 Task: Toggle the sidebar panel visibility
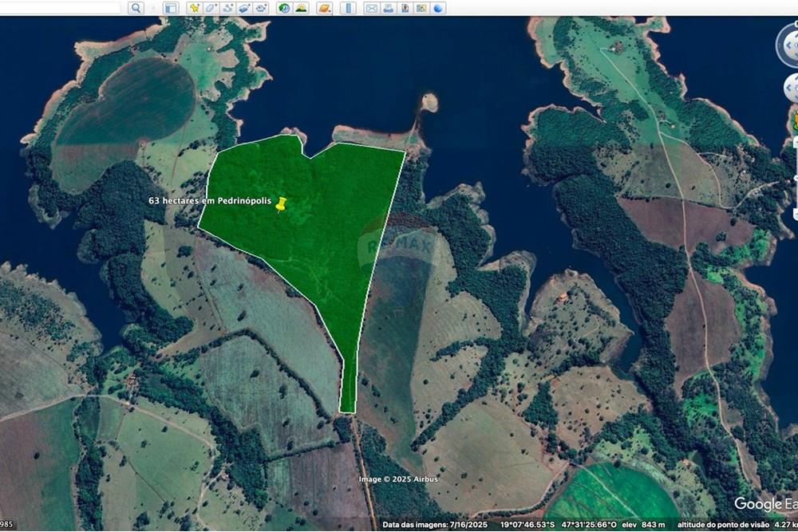click(170, 8)
